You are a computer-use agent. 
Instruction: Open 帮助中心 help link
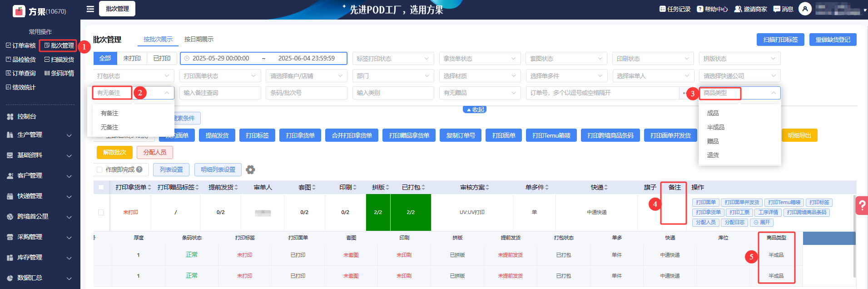[x=712, y=9]
